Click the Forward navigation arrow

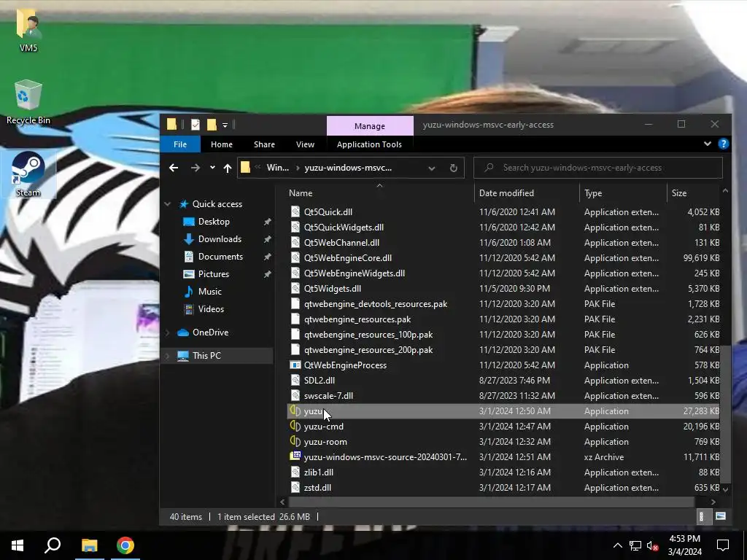(x=196, y=168)
